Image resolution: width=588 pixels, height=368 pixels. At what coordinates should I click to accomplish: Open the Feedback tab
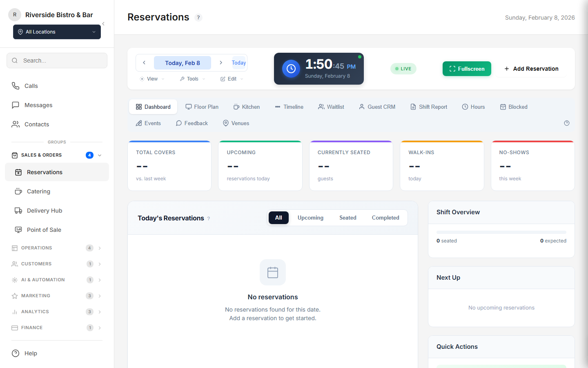tap(192, 123)
